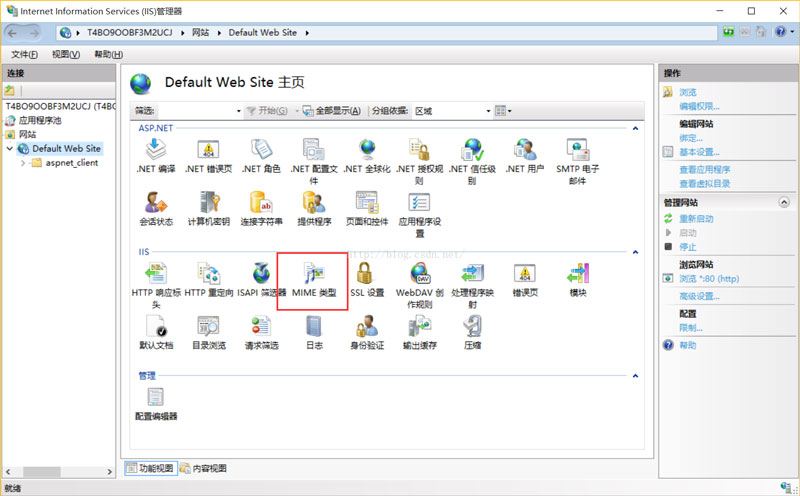The height and width of the screenshot is (496, 800).
Task: Expand the aspnet_client tree node
Action: pyautogui.click(x=23, y=163)
